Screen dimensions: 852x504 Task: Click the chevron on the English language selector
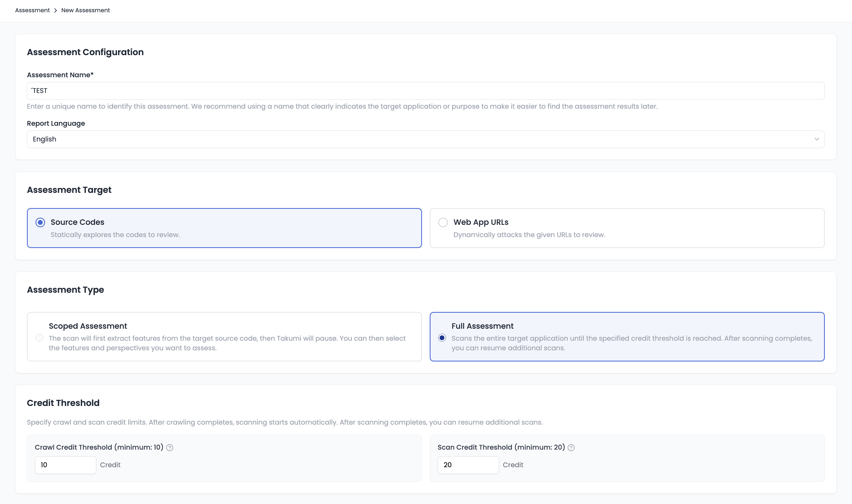tap(817, 139)
